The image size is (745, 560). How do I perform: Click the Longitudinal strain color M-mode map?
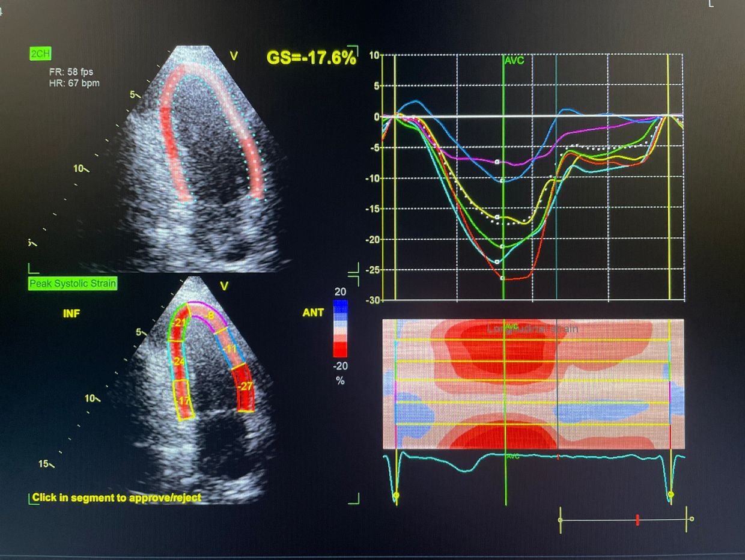click(533, 385)
